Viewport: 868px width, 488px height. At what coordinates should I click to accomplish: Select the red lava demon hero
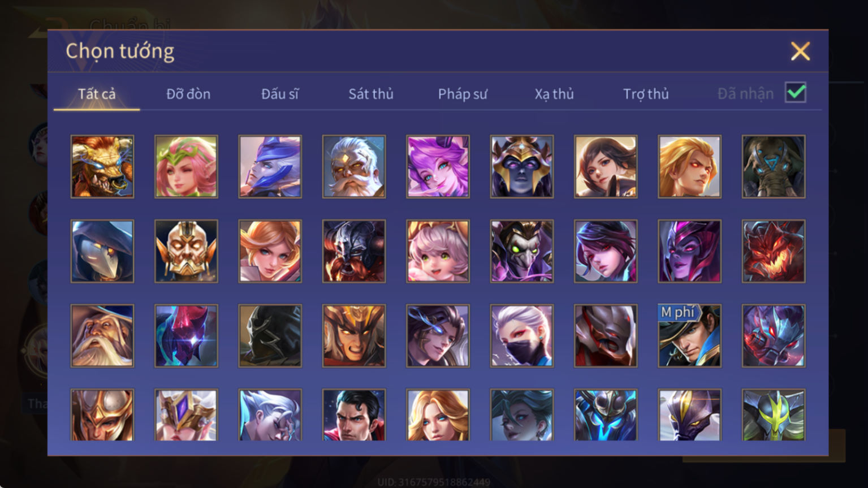774,251
